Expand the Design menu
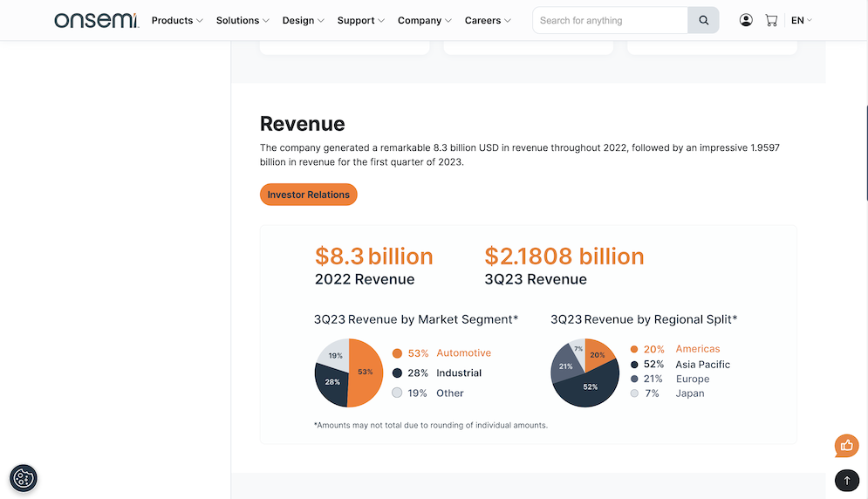The height and width of the screenshot is (499, 868). click(304, 20)
